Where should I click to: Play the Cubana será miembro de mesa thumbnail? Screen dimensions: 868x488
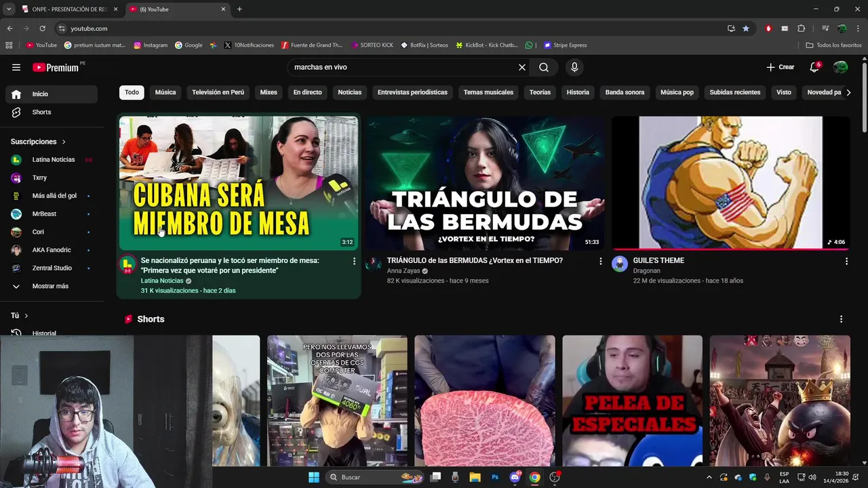click(x=239, y=183)
